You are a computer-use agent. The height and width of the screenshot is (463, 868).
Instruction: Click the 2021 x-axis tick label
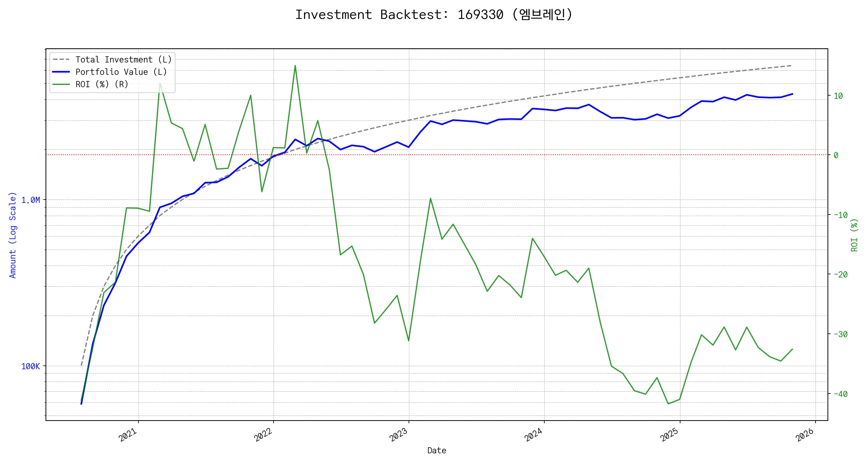point(128,435)
